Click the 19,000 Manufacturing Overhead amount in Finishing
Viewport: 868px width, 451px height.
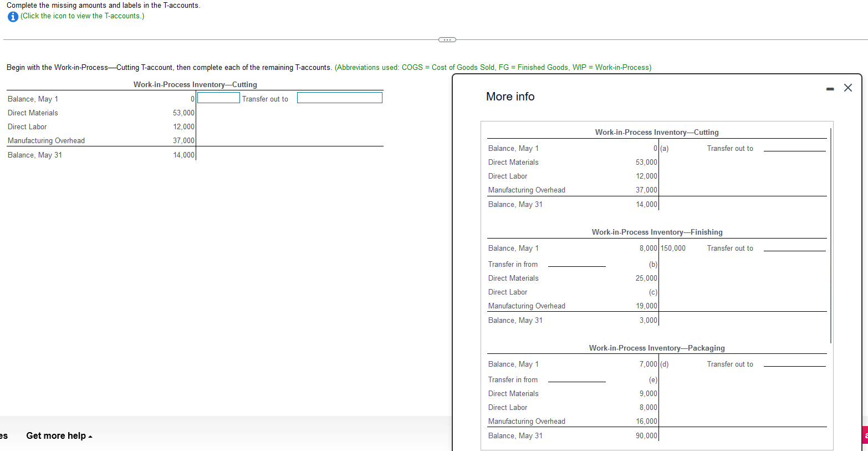646,306
